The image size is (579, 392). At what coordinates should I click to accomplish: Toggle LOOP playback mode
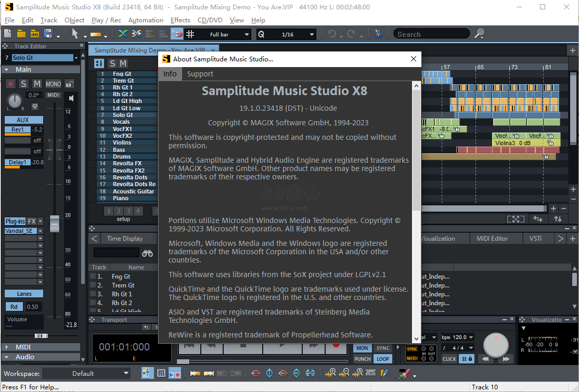coord(383,358)
